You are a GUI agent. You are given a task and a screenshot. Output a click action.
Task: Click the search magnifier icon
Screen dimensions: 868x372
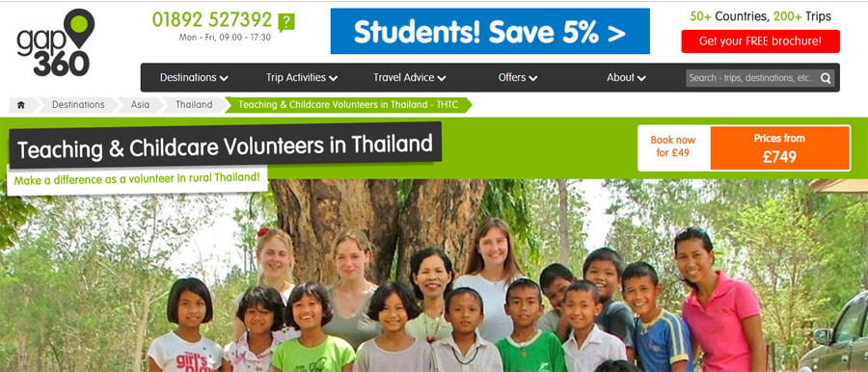[826, 78]
